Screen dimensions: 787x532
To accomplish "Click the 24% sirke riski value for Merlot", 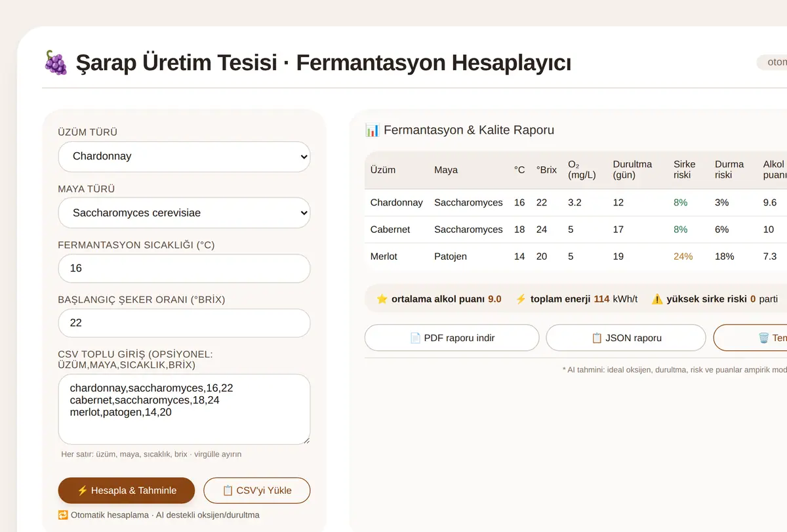I will coord(683,256).
